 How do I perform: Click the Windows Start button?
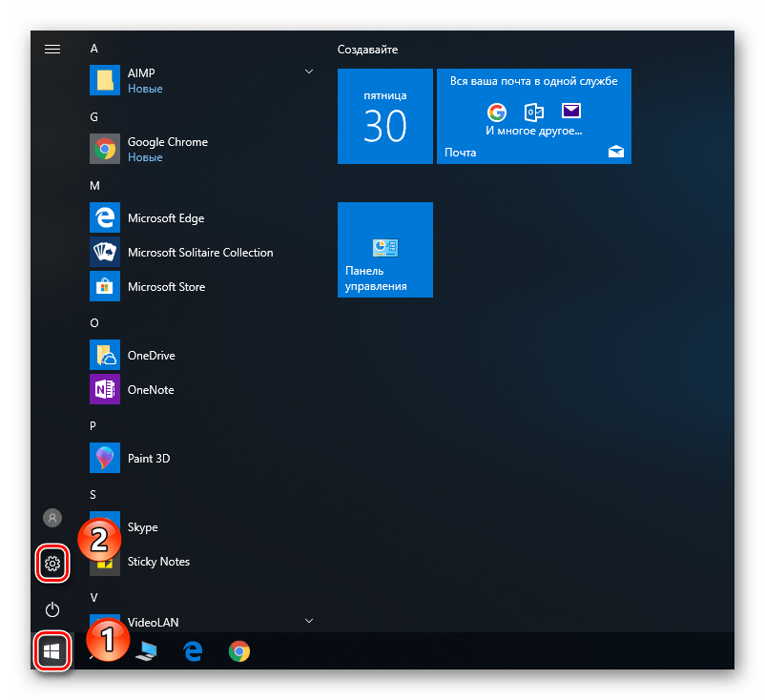tap(52, 650)
